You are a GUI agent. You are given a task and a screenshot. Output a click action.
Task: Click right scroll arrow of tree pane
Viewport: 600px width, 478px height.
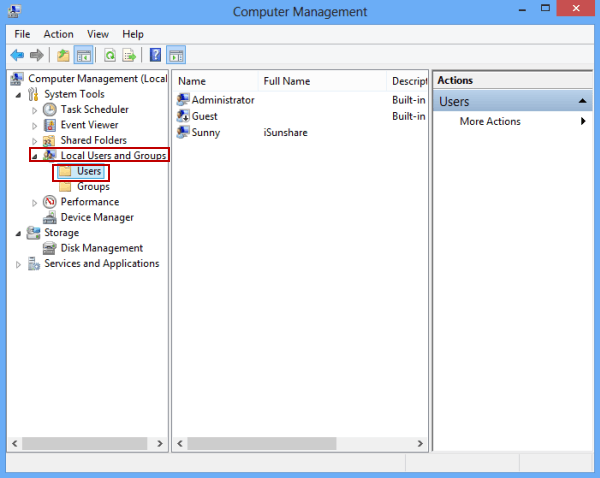(x=160, y=443)
